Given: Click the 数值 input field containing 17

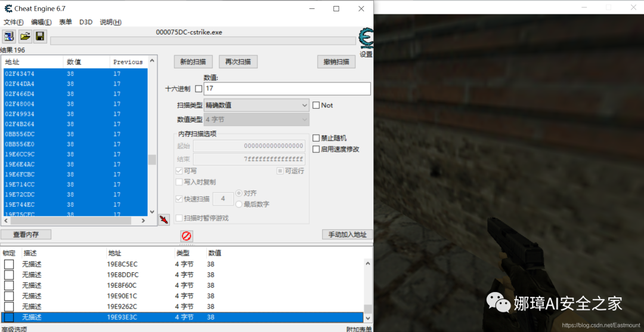Looking at the screenshot, I should [x=287, y=88].
